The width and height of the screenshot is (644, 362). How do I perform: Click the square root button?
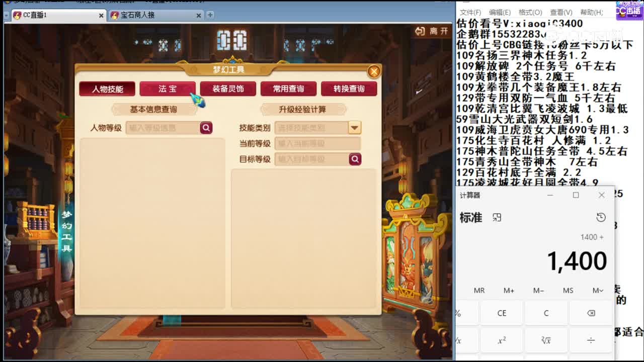pos(546,340)
